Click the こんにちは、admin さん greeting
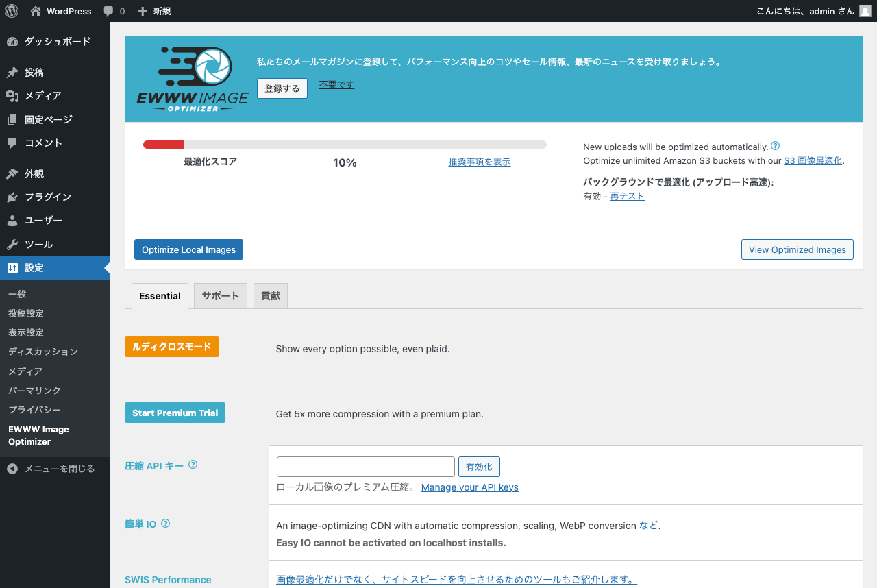The width and height of the screenshot is (877, 588). 806,11
